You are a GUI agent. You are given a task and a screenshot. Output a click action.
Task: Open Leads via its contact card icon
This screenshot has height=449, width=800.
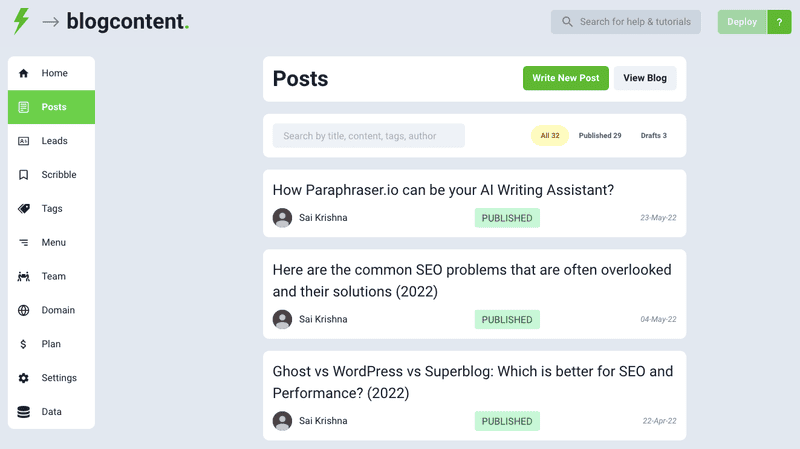coord(23,141)
